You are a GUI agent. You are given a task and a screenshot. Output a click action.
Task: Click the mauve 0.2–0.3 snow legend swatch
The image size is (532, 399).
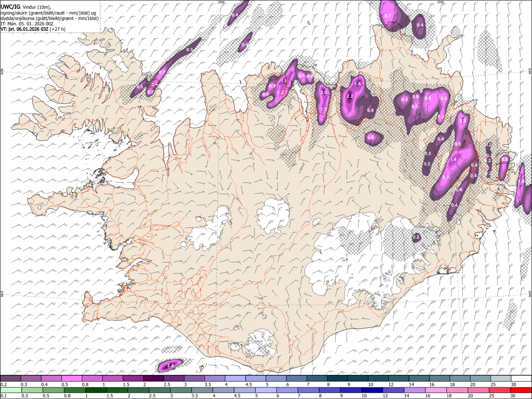11,378
